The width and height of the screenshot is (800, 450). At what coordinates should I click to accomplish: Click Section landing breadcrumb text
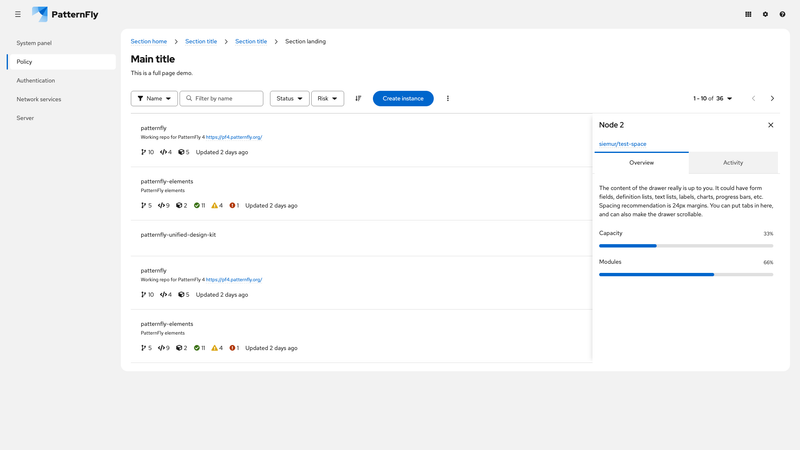305,41
